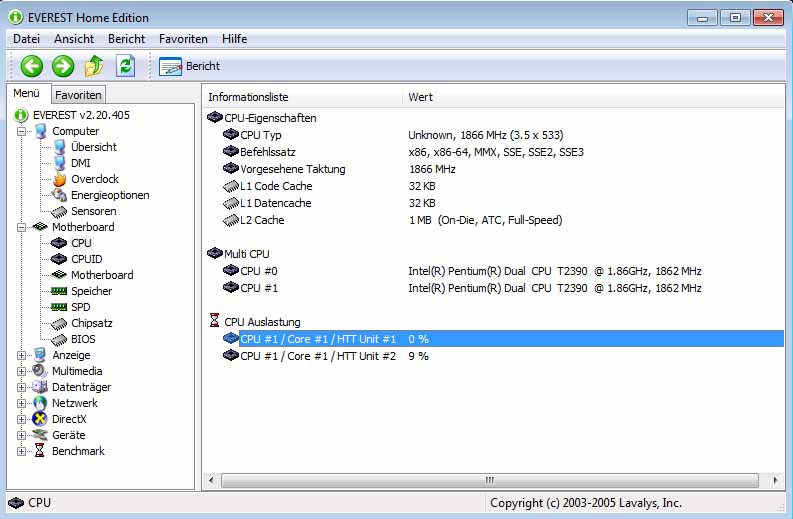Open the Hilfe menu

(234, 39)
